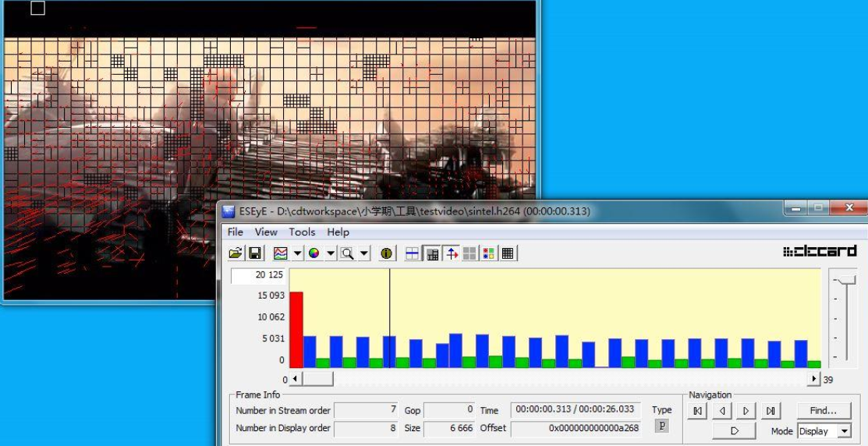Click the Navigation group label
The width and height of the screenshot is (868, 446).
[x=710, y=395]
